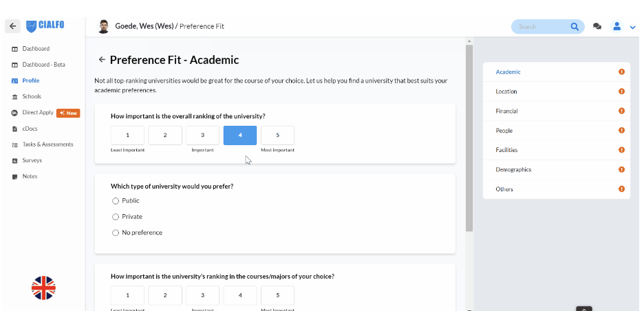
Task: Click the user account avatar icon
Action: point(616,27)
